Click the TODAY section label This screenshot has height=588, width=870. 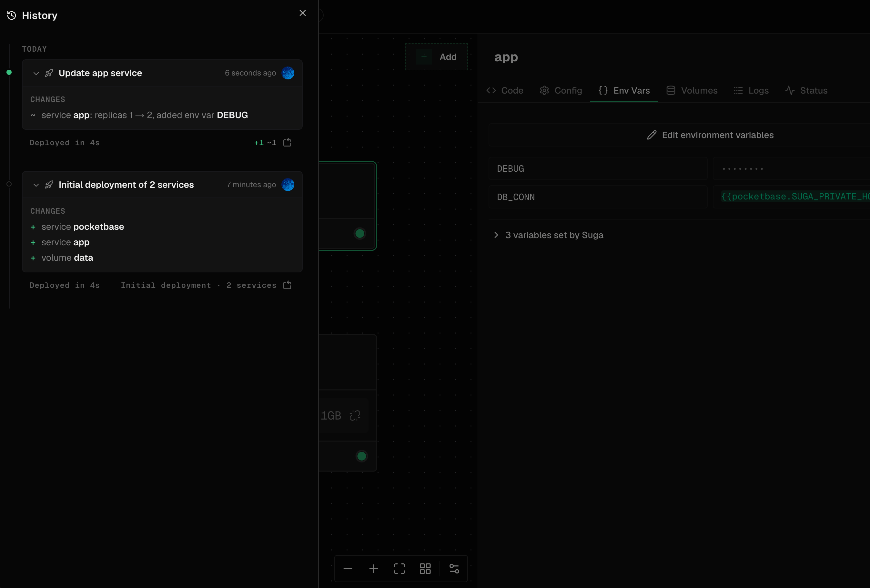[x=35, y=49]
